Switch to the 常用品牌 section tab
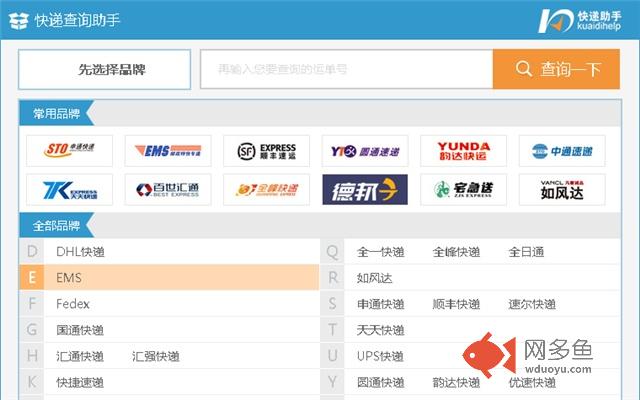The height and width of the screenshot is (400, 640). 56,113
